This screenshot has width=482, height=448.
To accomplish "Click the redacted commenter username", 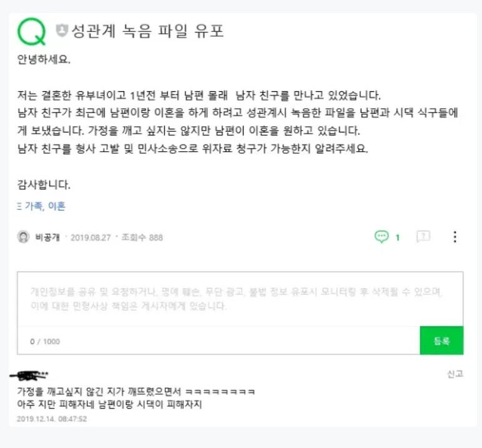I will [x=29, y=375].
